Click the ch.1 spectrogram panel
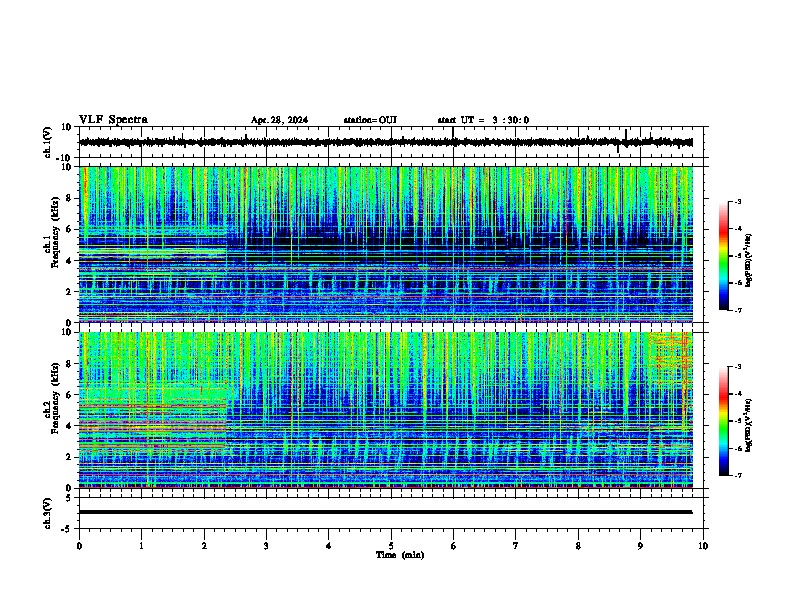 386,244
